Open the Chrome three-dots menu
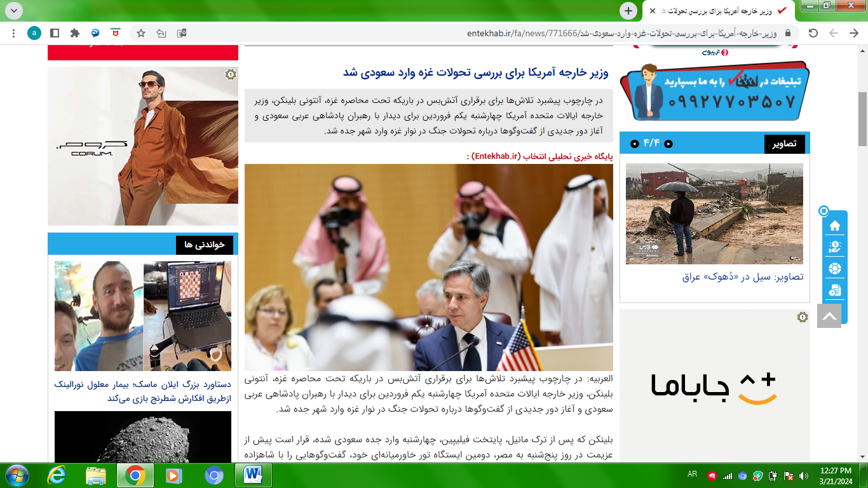This screenshot has width=868, height=488. [13, 33]
